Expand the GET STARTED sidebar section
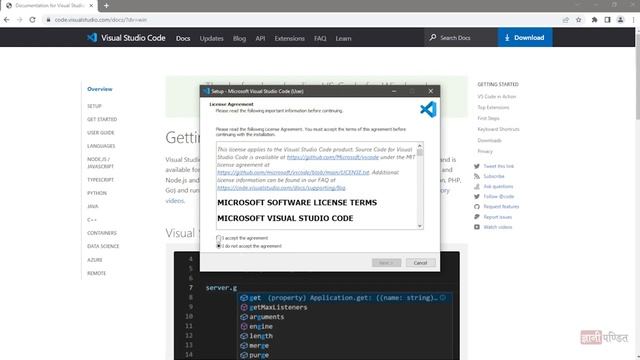 click(102, 119)
